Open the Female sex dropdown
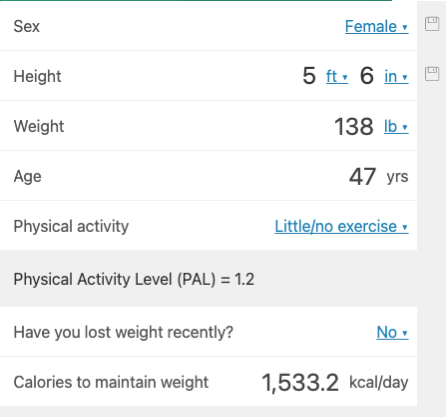The height and width of the screenshot is (418, 446). coord(377,26)
